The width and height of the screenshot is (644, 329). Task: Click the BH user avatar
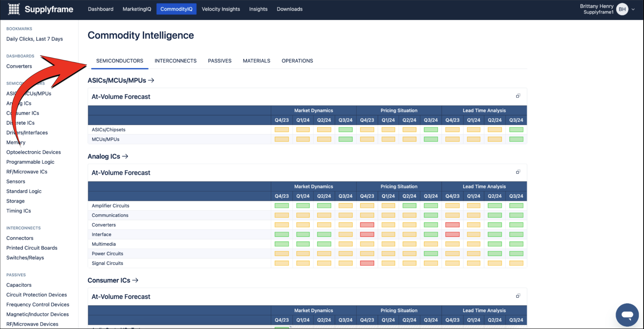(622, 9)
